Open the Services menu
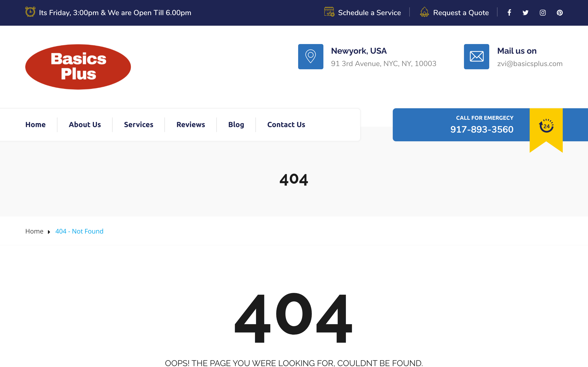The width and height of the screenshot is (588, 367). tap(139, 125)
